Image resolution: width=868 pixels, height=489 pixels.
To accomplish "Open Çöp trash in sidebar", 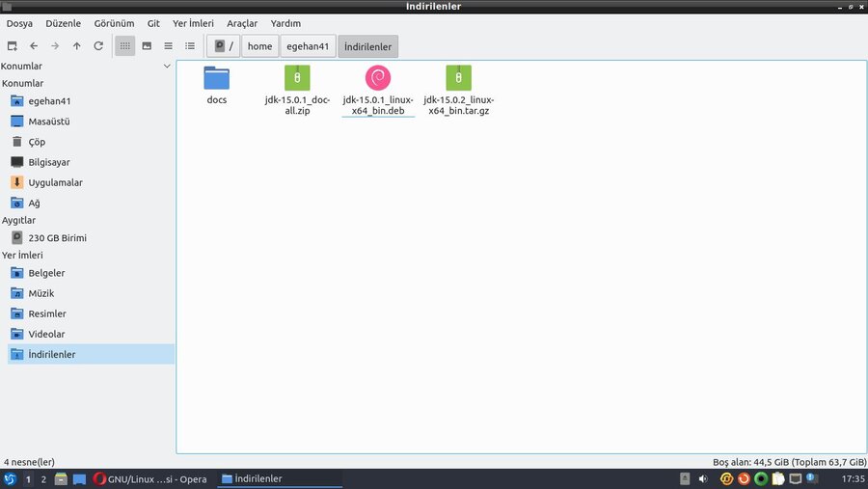I will coord(91,142).
